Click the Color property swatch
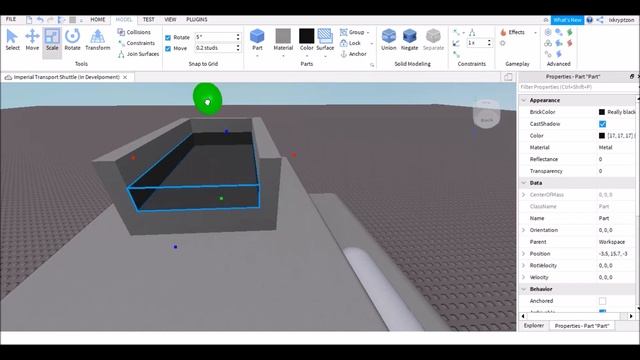Image resolution: width=640 pixels, height=360 pixels. click(602, 136)
